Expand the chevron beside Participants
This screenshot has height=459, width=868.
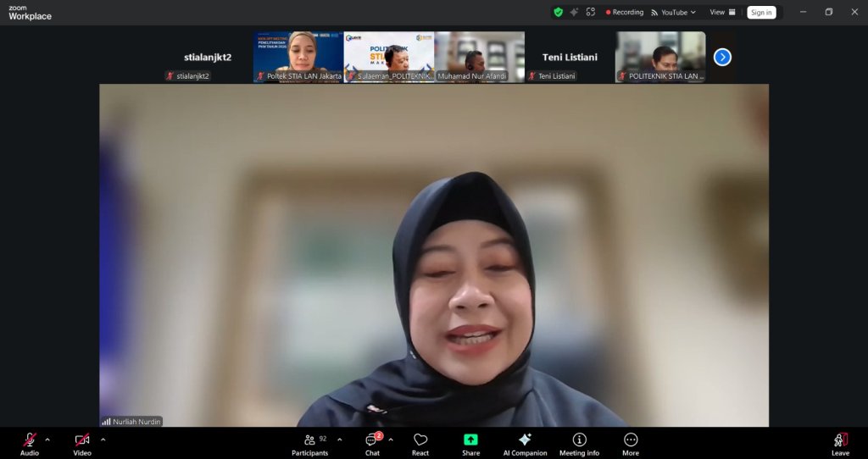click(340, 440)
